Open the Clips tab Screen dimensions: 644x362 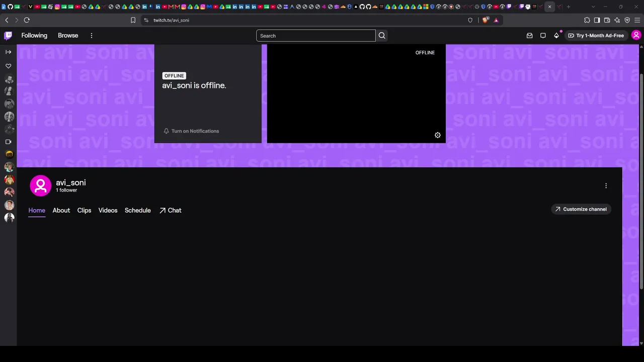[84, 211]
